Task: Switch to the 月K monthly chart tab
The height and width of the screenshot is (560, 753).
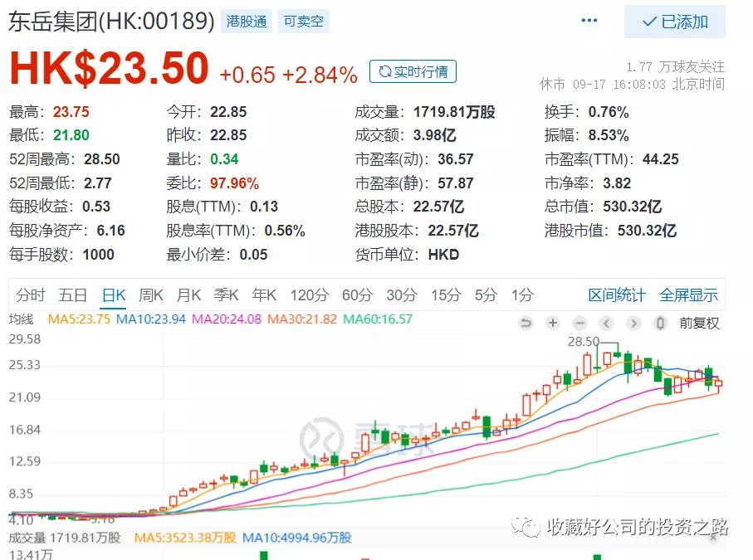Action: tap(189, 295)
